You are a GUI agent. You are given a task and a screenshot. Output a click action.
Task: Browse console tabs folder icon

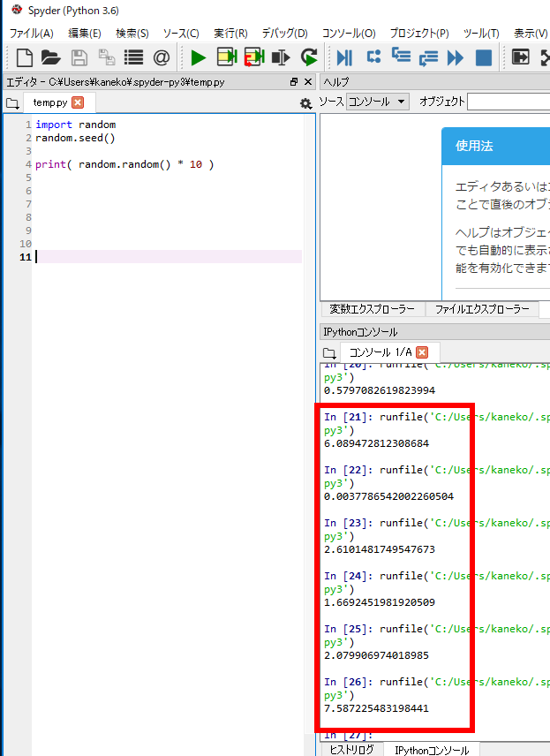click(329, 352)
